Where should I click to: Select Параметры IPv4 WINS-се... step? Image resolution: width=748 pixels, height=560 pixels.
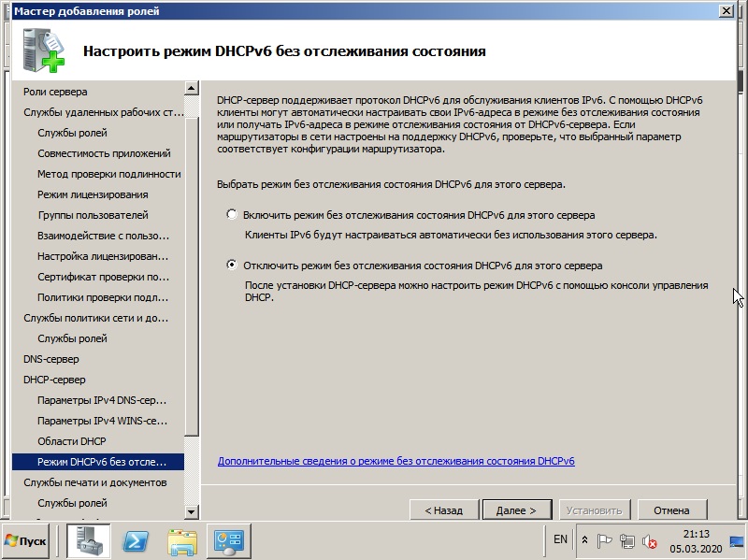coord(103,420)
